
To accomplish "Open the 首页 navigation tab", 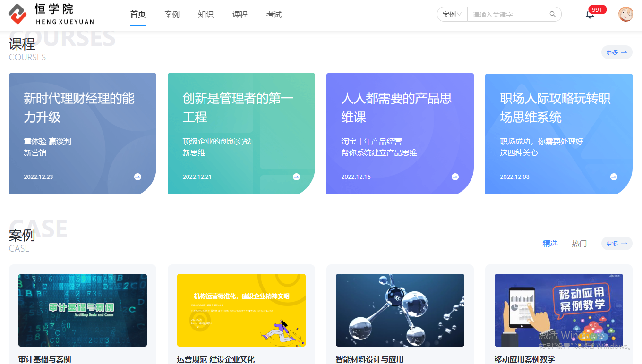I will click(x=138, y=15).
